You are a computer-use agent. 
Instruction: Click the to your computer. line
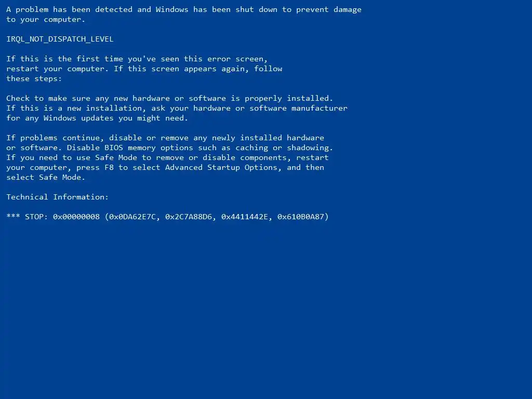pos(46,20)
